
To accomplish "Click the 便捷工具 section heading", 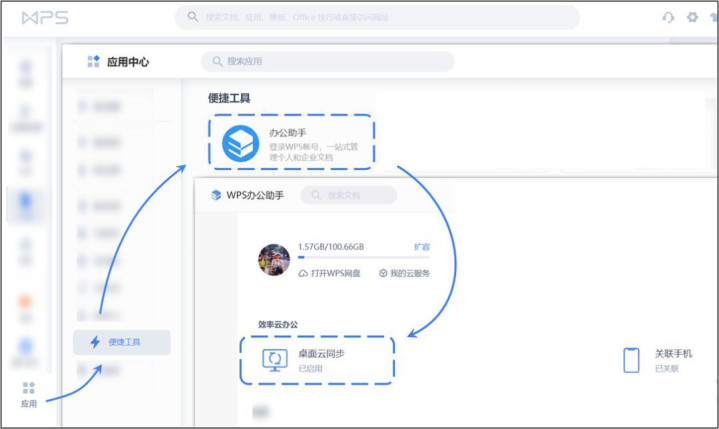I will 229,98.
